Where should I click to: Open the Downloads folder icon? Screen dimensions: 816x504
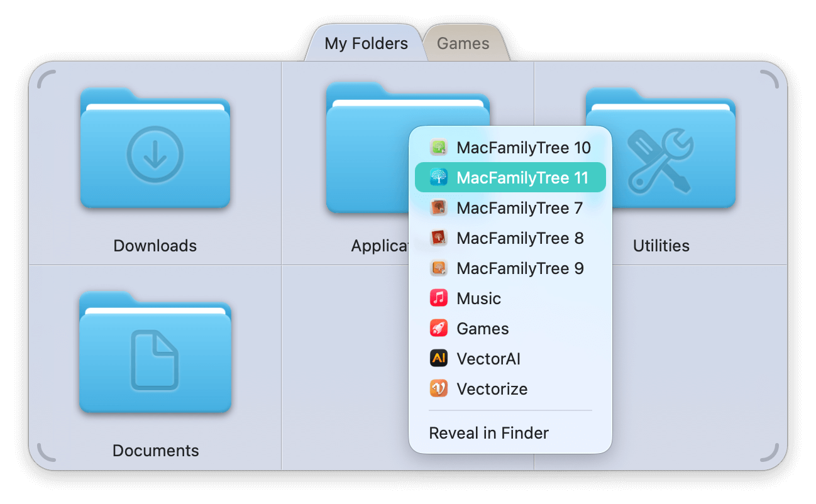[x=155, y=150]
